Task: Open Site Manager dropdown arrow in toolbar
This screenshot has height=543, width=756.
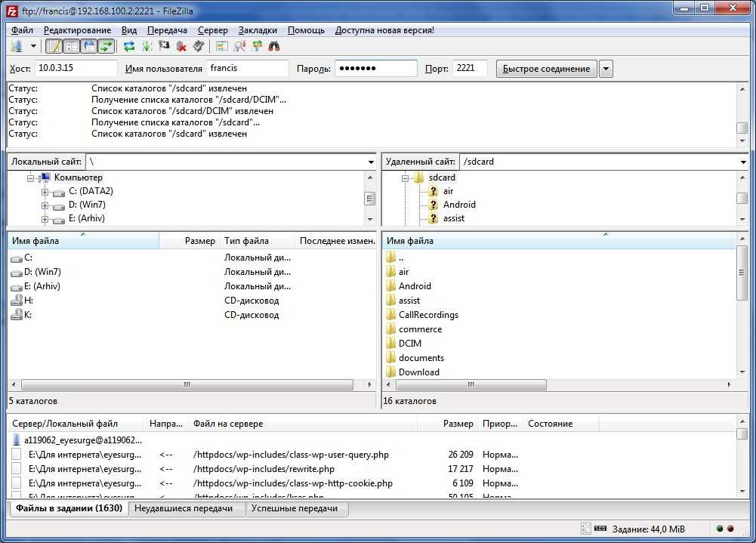Action: pos(33,46)
